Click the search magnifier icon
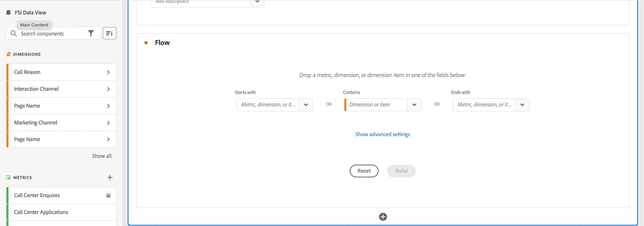Image resolution: width=644 pixels, height=226 pixels. (14, 33)
